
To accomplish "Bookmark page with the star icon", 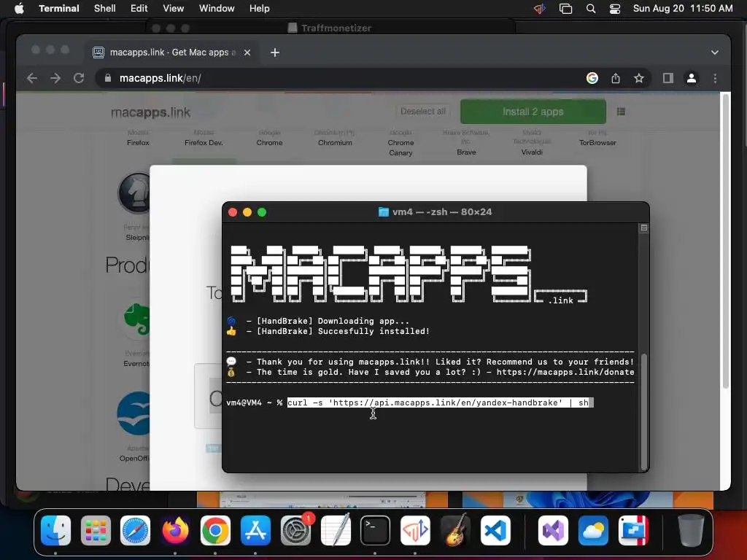I will point(639,78).
